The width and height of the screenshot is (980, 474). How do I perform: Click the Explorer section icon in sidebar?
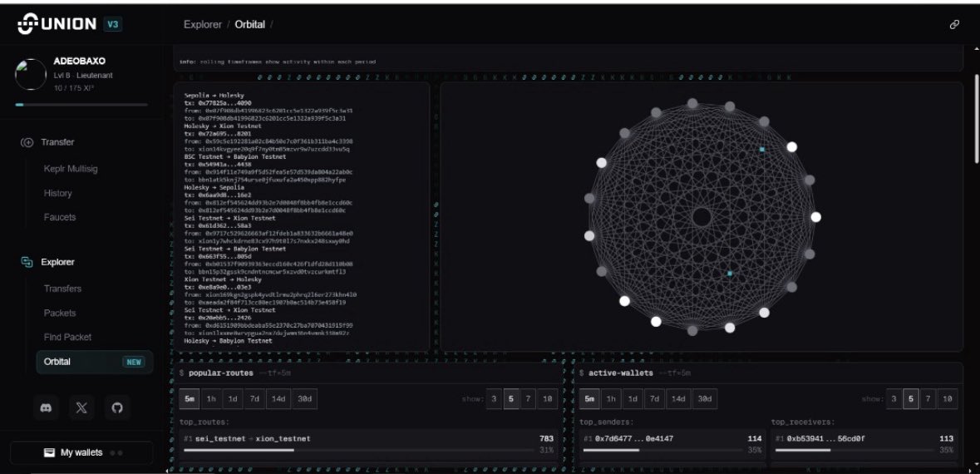27,263
